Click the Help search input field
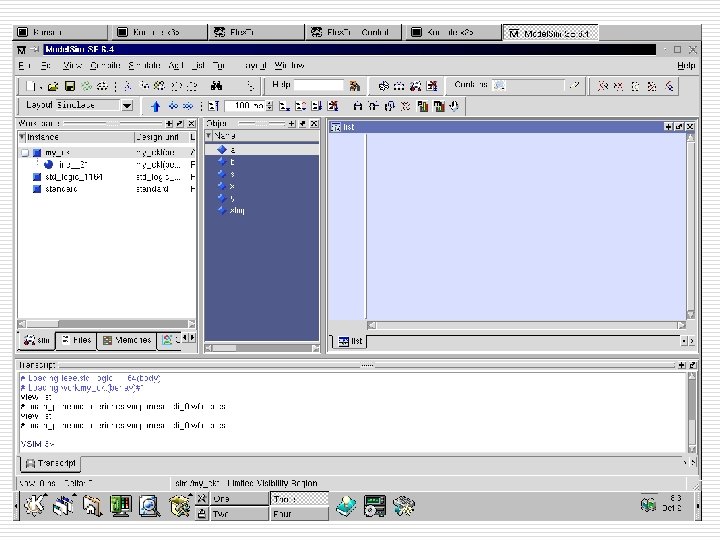Viewport: 720px width, 540px height. tap(319, 85)
